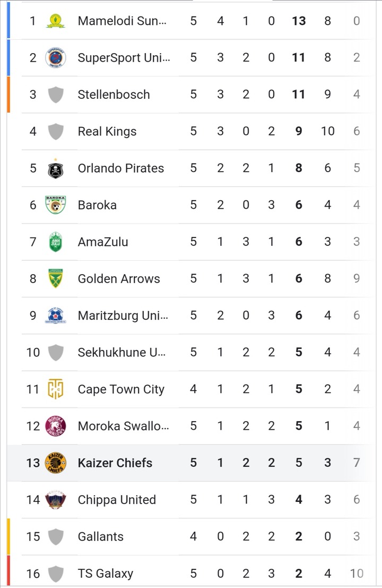Open the Real Kings team name
Screen dimensions: 382x588
107,131
